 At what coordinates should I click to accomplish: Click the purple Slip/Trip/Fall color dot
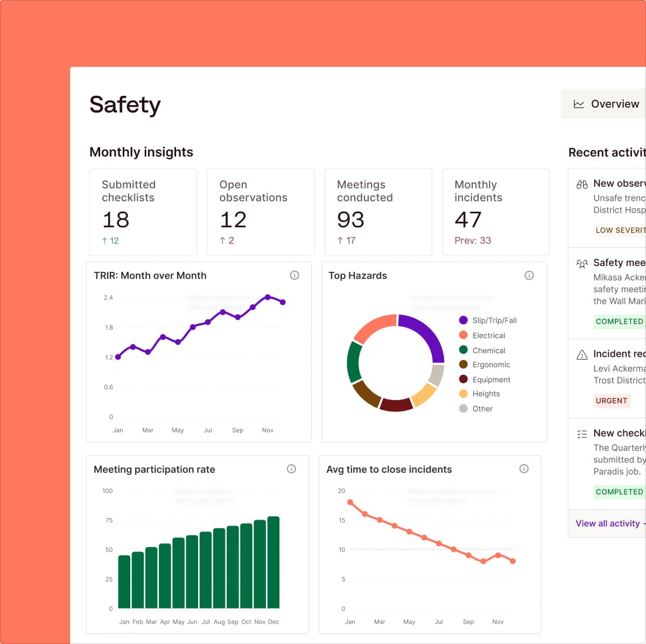(462, 320)
